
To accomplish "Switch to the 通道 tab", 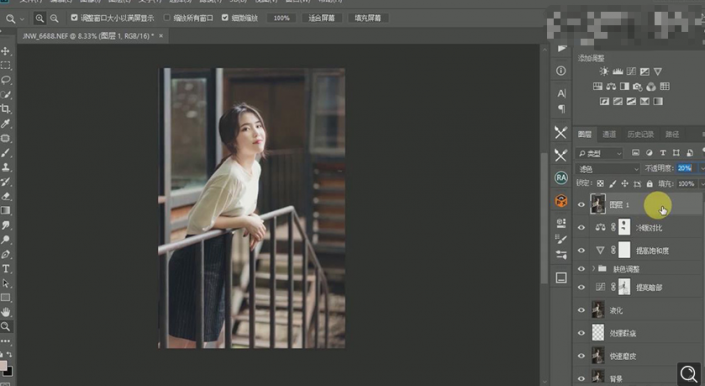I will click(609, 134).
